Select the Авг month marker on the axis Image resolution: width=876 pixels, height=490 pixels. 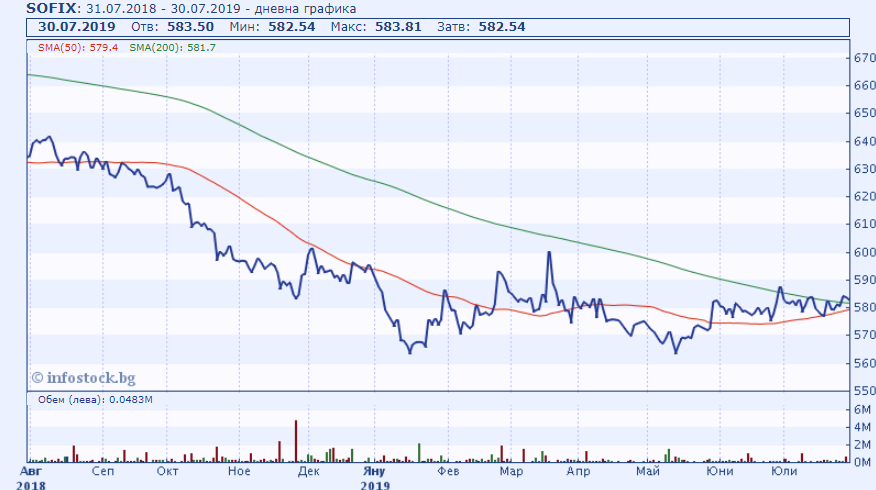33,471
